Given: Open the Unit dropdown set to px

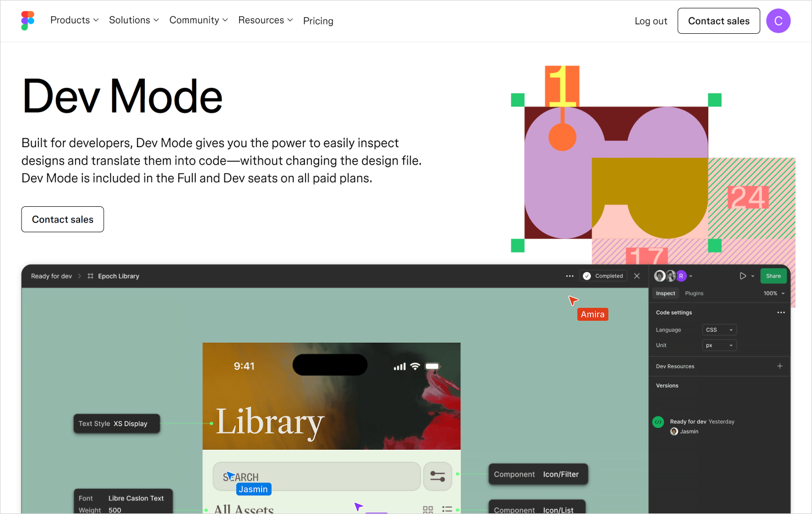Looking at the screenshot, I should click(719, 345).
